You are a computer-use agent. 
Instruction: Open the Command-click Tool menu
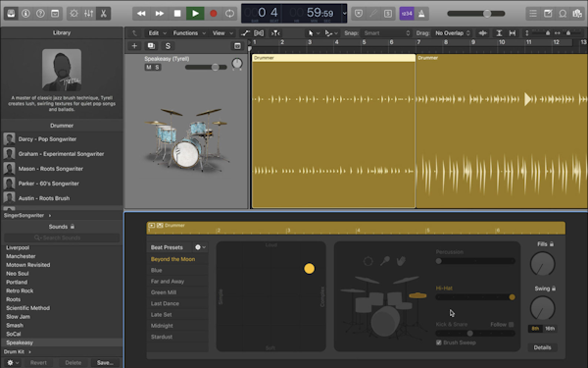tap(331, 33)
